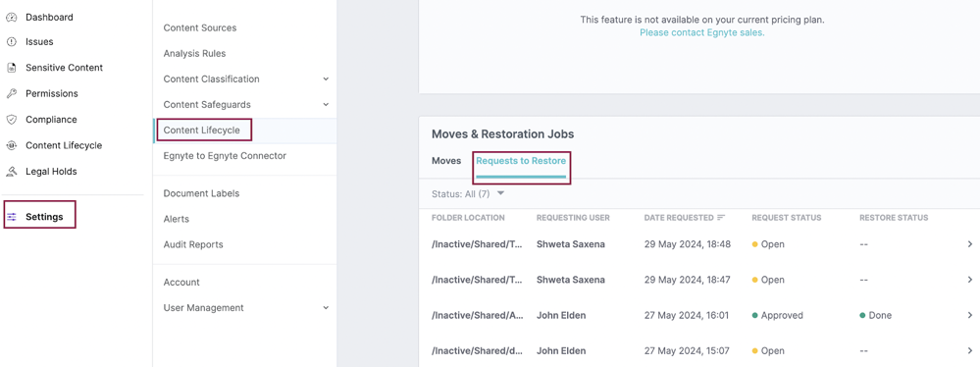Click the Permissions key icon

coord(11,94)
